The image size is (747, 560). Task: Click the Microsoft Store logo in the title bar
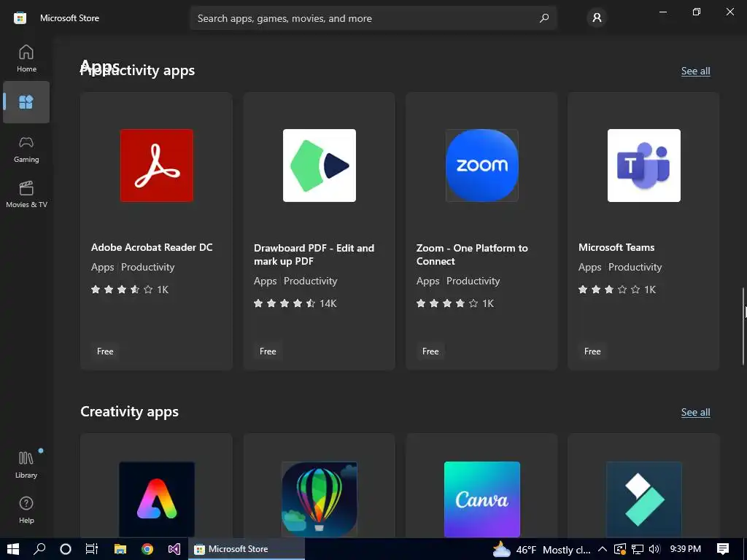coord(20,18)
